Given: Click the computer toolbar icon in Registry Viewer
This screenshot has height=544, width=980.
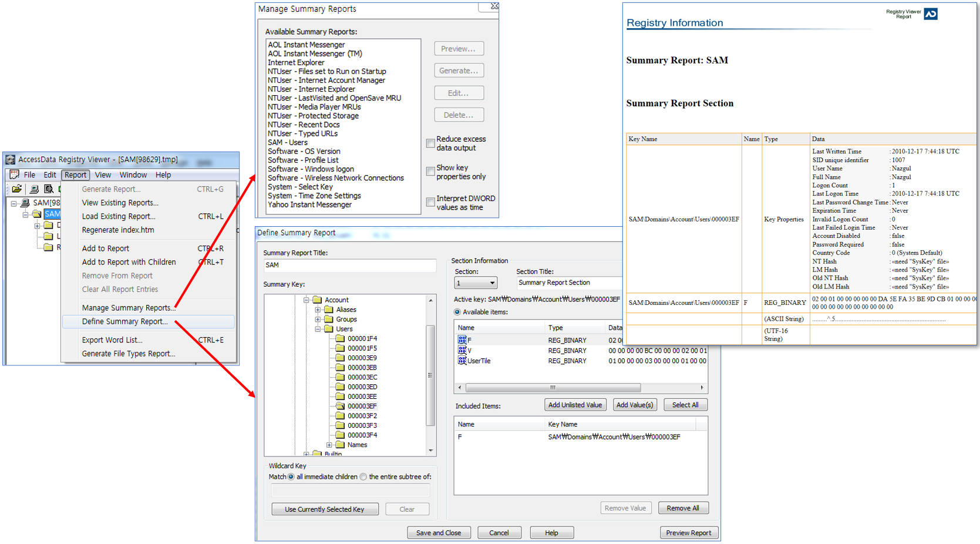Looking at the screenshot, I should click(x=34, y=189).
